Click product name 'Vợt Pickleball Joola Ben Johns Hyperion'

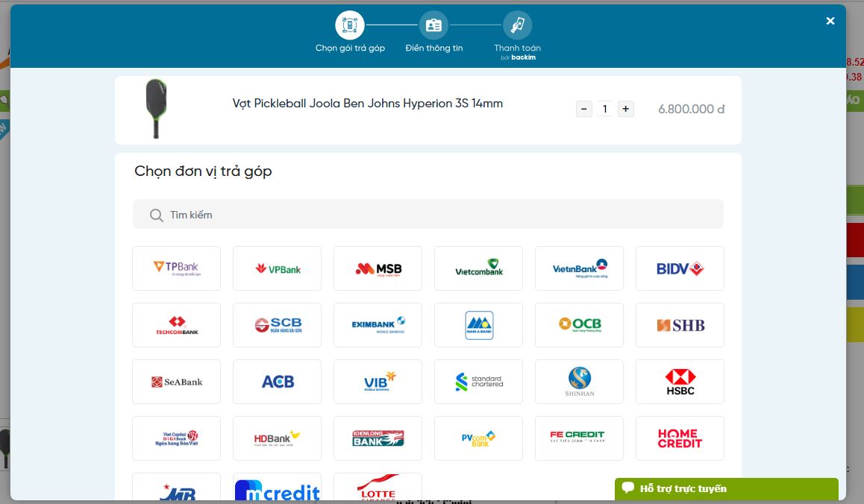[368, 104]
